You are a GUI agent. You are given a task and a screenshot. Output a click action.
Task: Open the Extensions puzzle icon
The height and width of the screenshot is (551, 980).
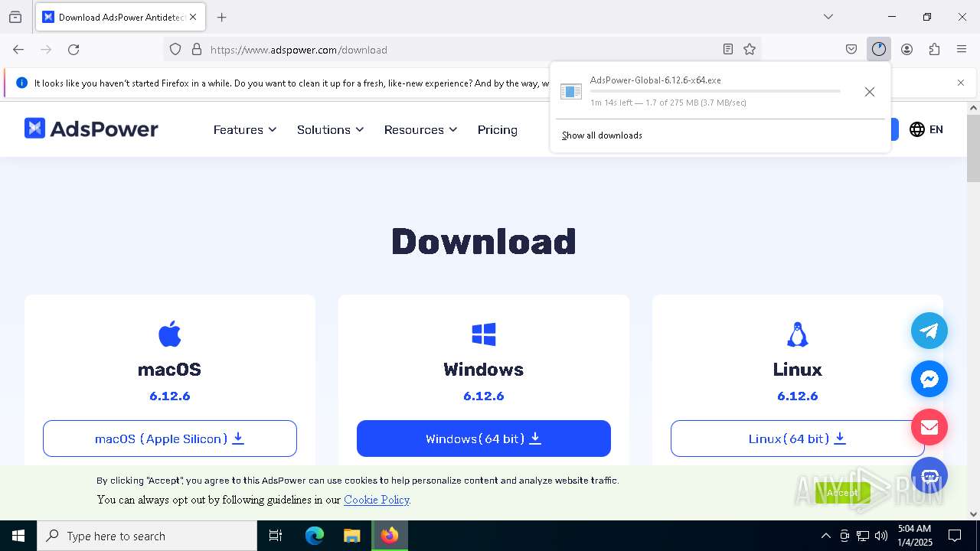(934, 49)
